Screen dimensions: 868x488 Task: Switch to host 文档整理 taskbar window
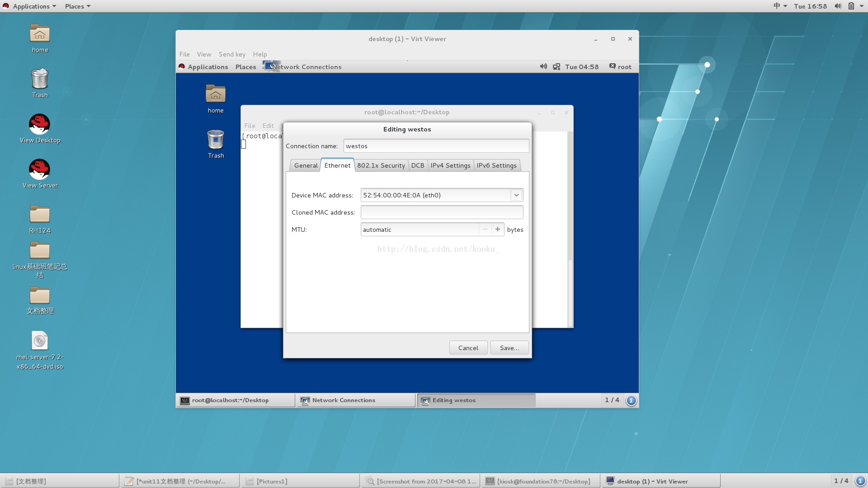(x=60, y=481)
